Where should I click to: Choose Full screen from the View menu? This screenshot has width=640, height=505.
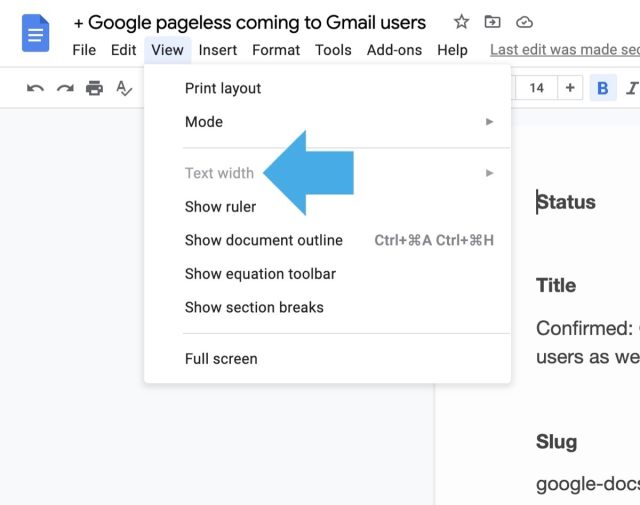point(221,359)
